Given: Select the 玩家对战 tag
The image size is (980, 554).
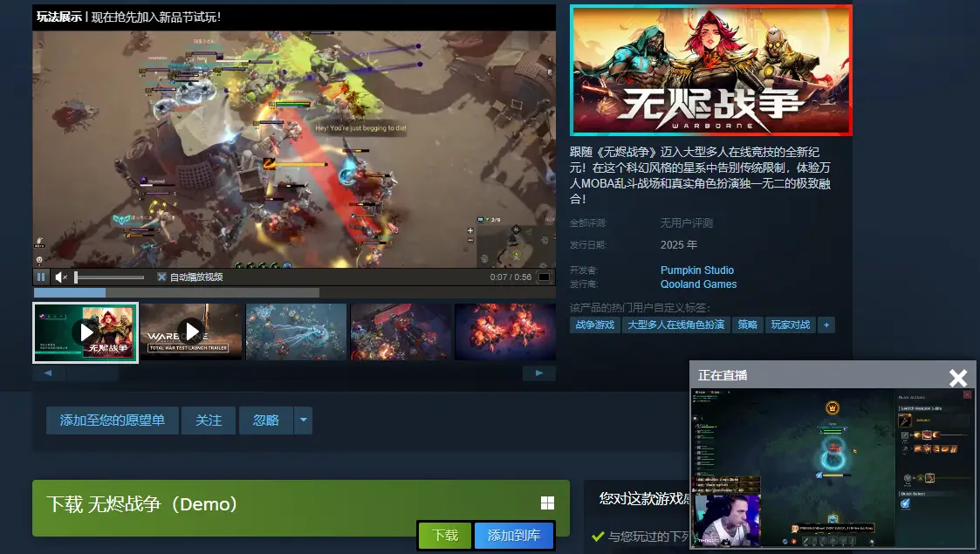Looking at the screenshot, I should 791,325.
